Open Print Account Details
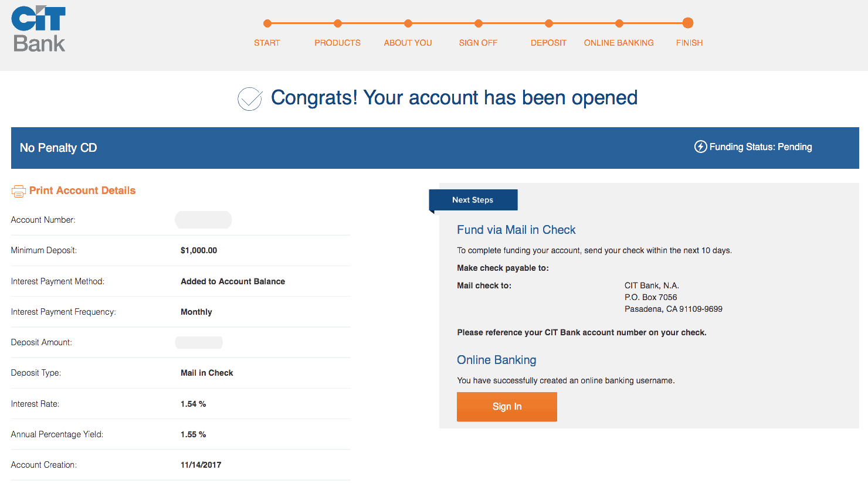This screenshot has height=490, width=868. point(82,190)
